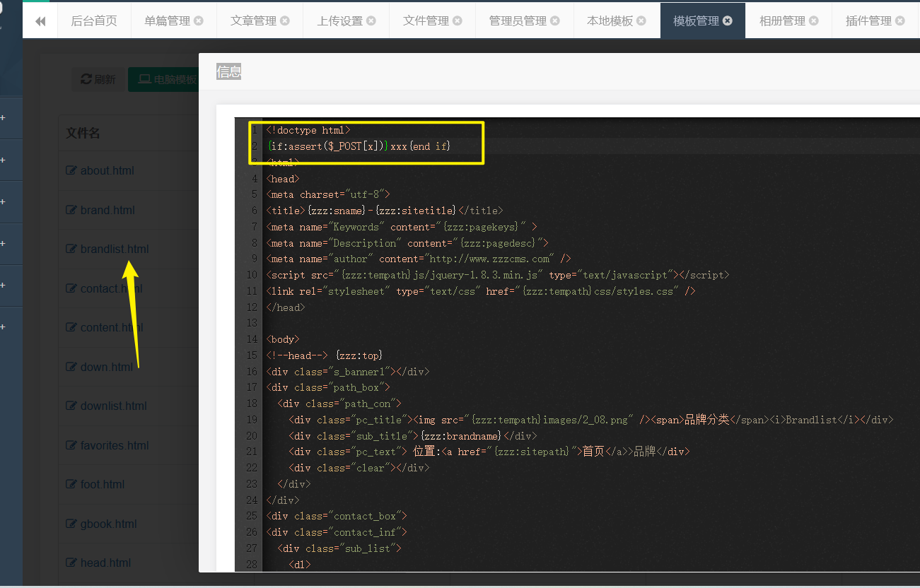Click edit icon beside downlist.html
920x588 pixels.
pos(71,406)
